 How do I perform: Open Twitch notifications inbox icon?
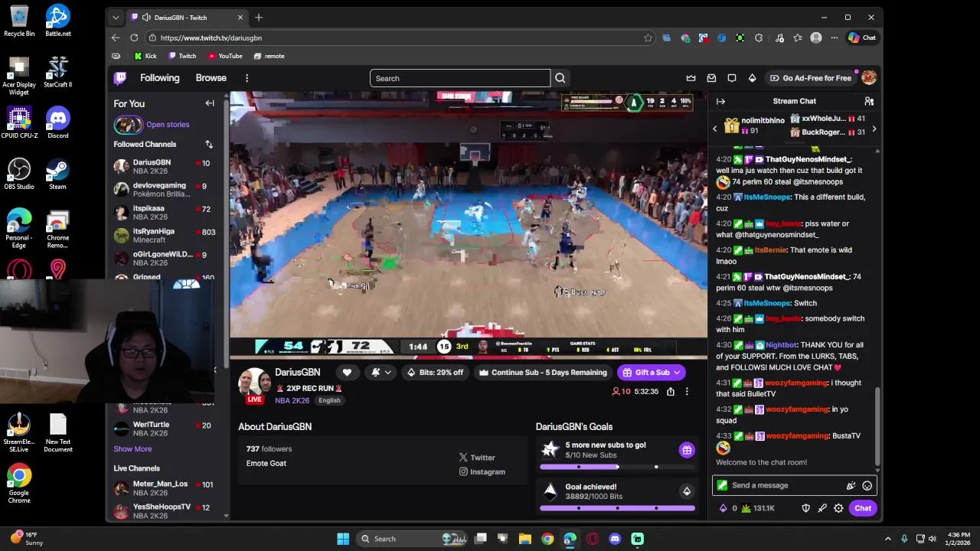[711, 78]
